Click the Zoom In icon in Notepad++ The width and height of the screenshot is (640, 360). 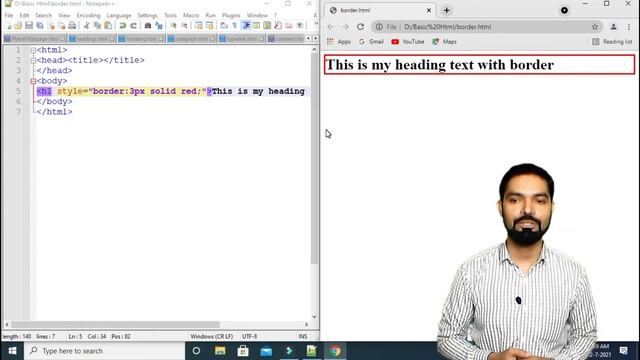click(173, 26)
